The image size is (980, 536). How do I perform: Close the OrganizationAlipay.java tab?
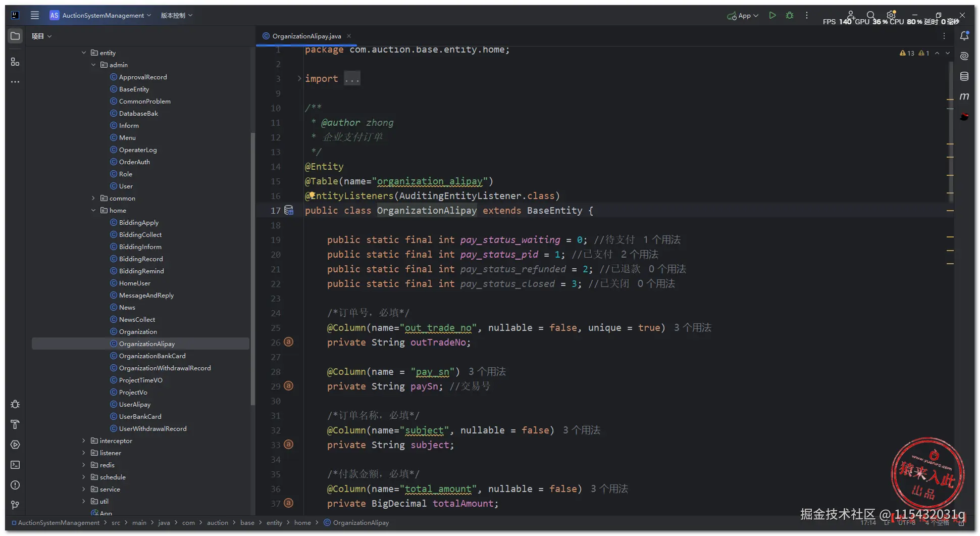[x=349, y=36]
